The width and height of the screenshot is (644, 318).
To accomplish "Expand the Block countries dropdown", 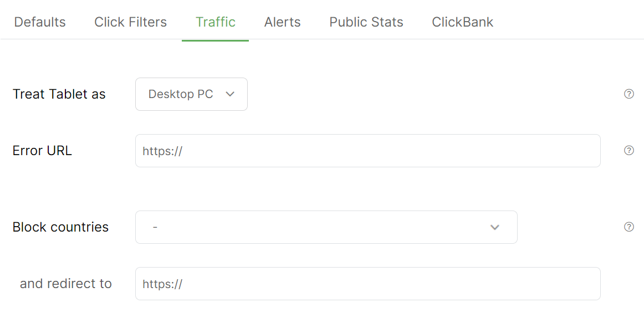I will click(x=326, y=227).
